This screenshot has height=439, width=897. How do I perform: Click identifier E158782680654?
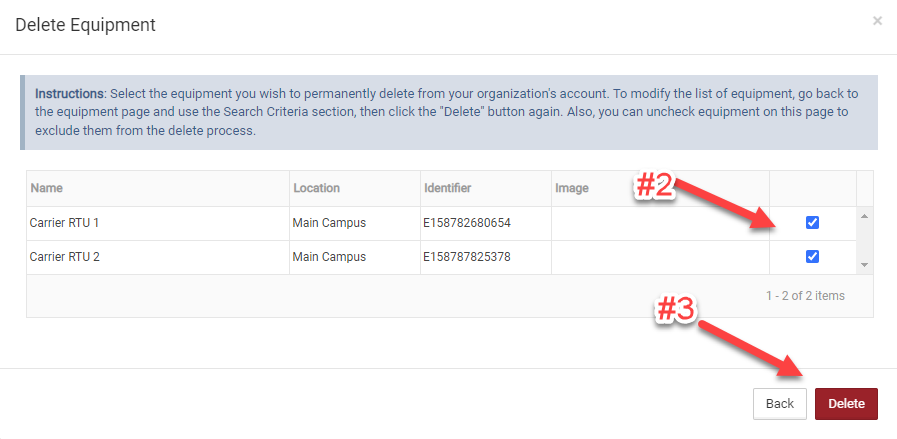(467, 223)
